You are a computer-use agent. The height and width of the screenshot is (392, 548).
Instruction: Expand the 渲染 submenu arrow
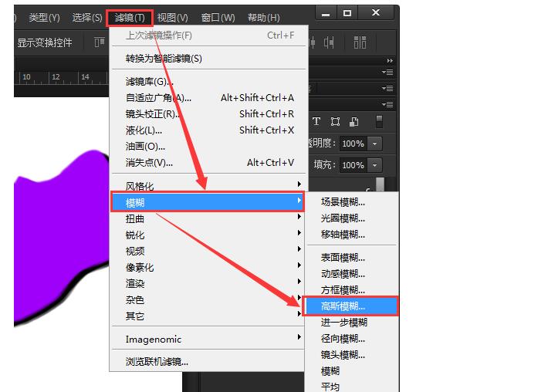pos(299,281)
